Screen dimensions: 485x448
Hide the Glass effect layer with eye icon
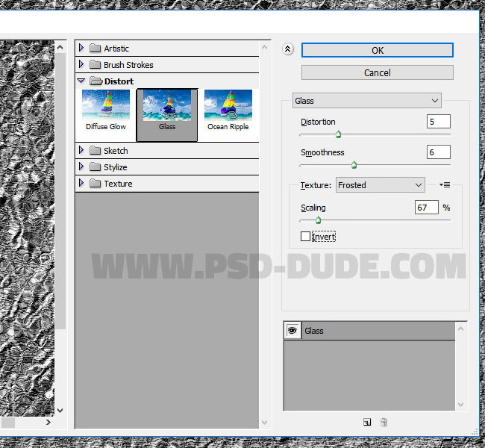292,330
